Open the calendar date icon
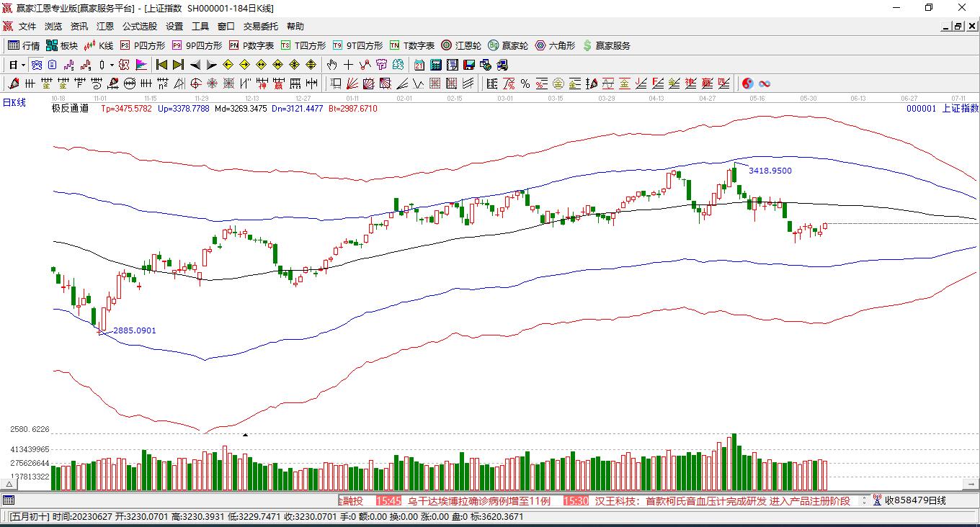The image size is (980, 527). pos(419,65)
